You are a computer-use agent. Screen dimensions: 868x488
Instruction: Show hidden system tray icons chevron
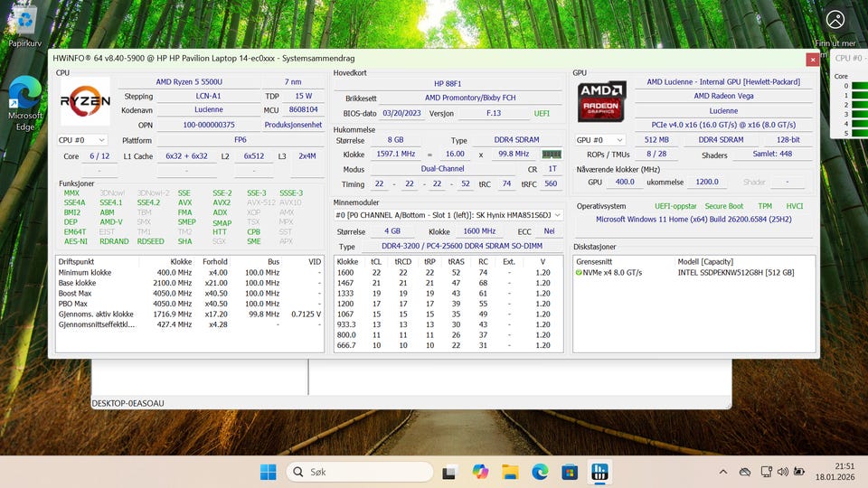pyautogui.click(x=723, y=472)
